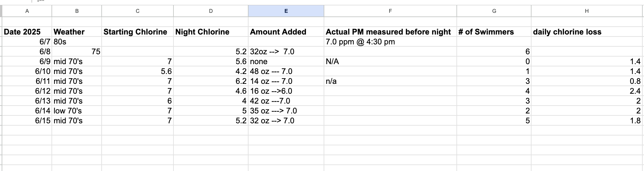Select the entire column F
644x171 pixels.
[390, 11]
